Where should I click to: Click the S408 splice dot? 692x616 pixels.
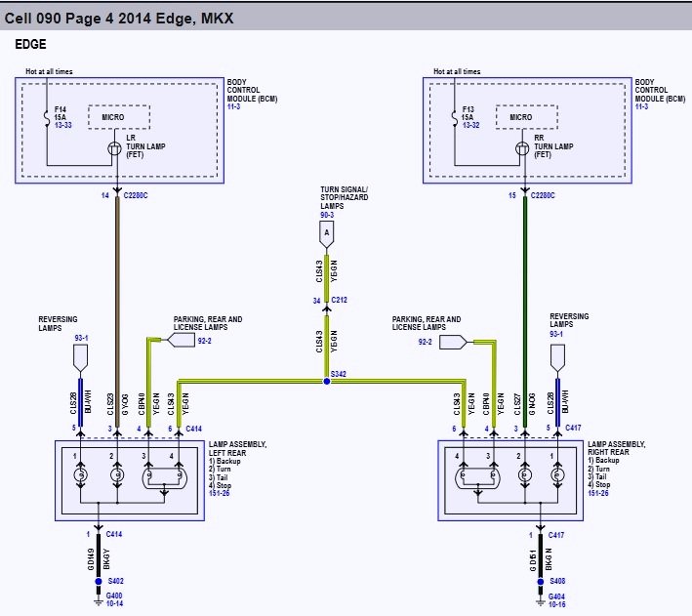[540, 582]
